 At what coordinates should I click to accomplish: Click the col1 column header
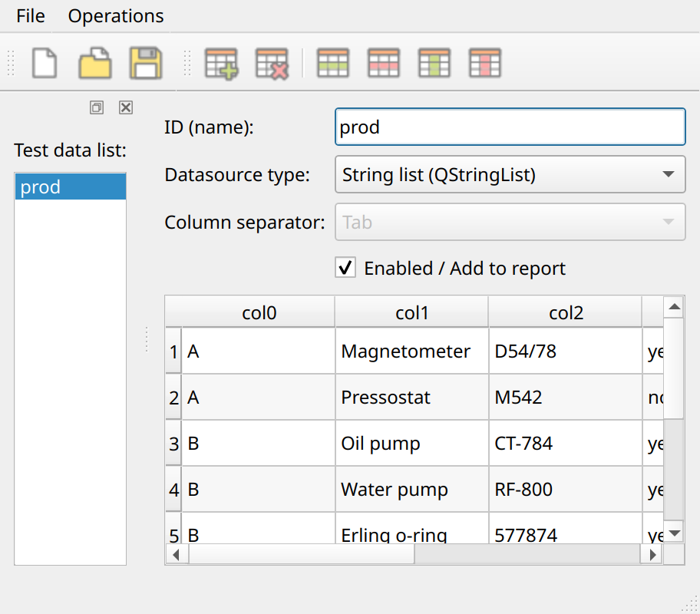pyautogui.click(x=411, y=312)
